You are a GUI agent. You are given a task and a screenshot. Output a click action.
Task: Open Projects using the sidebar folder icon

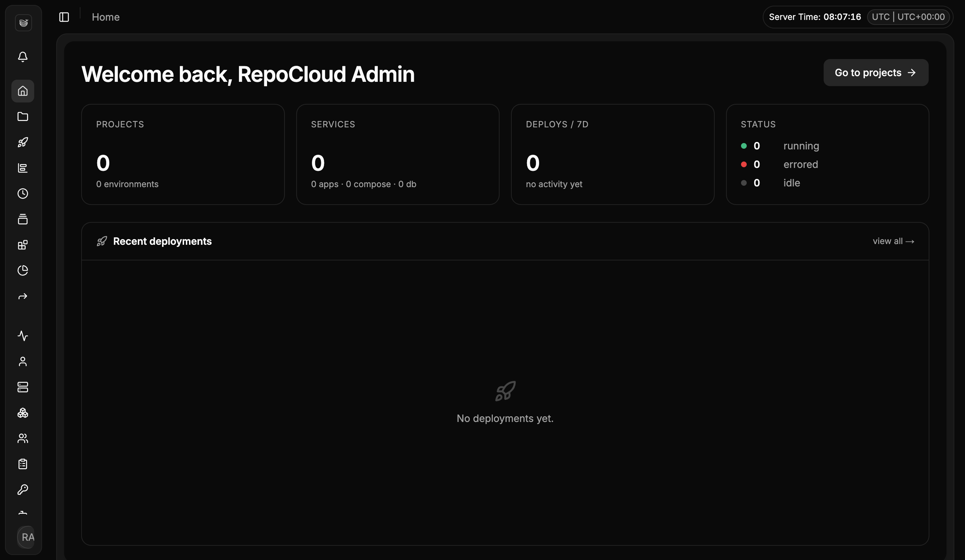coord(22,117)
